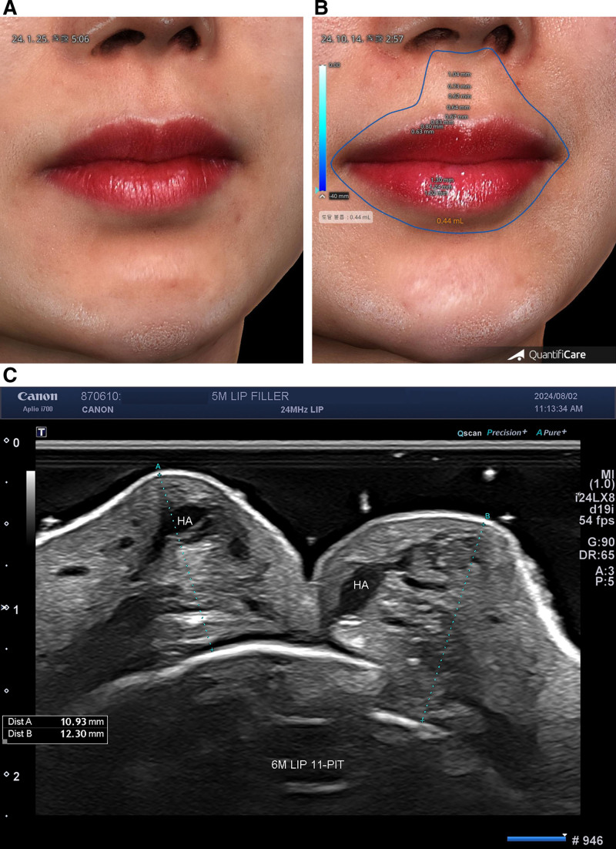This screenshot has width=616, height=849.
Task: Click the 0.63 mm measurement label
Action: click(423, 132)
